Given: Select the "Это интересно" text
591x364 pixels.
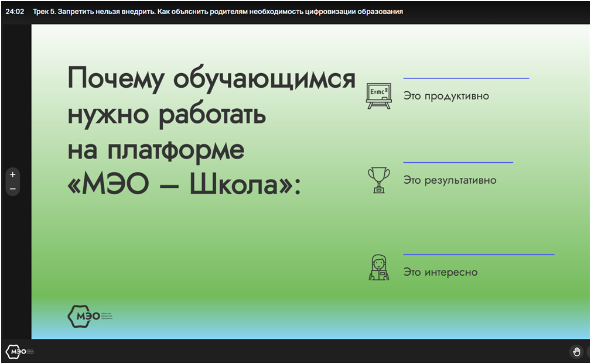Looking at the screenshot, I should 440,272.
